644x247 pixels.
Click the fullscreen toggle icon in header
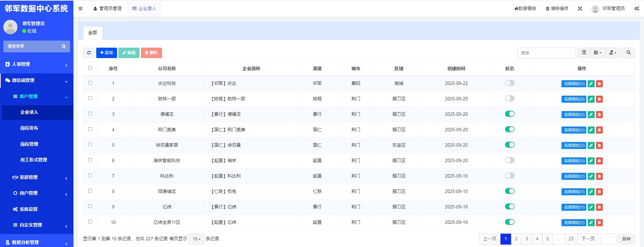pos(580,9)
